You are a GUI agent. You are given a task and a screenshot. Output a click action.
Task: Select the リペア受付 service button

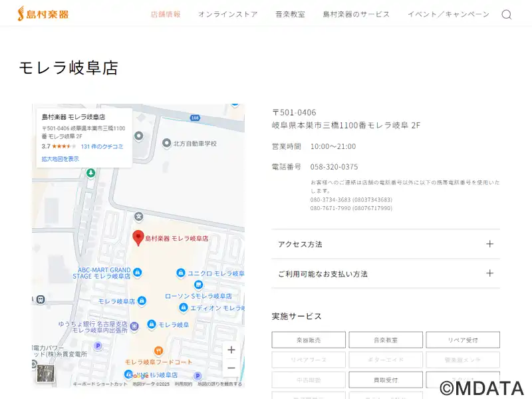[x=463, y=340]
